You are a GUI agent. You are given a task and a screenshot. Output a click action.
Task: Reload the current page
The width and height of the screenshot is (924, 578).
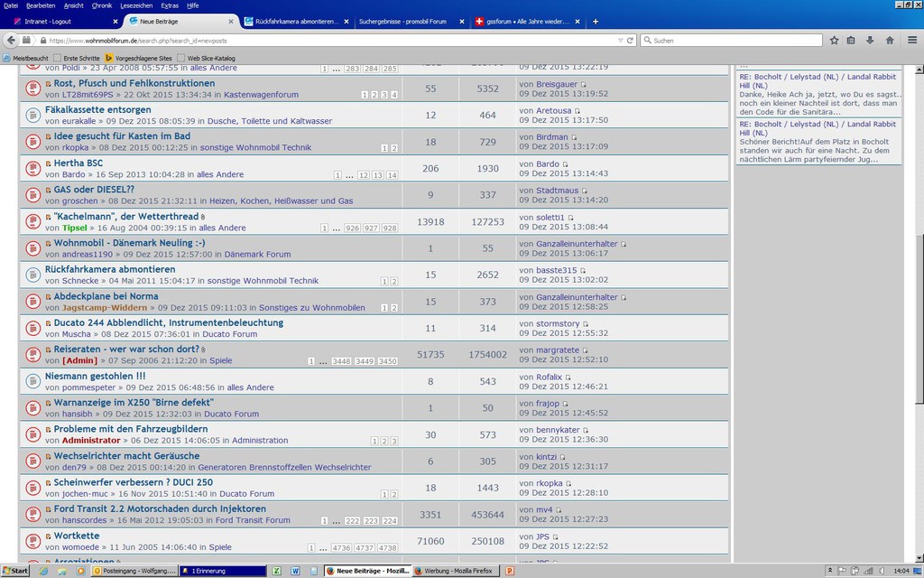[x=630, y=41]
